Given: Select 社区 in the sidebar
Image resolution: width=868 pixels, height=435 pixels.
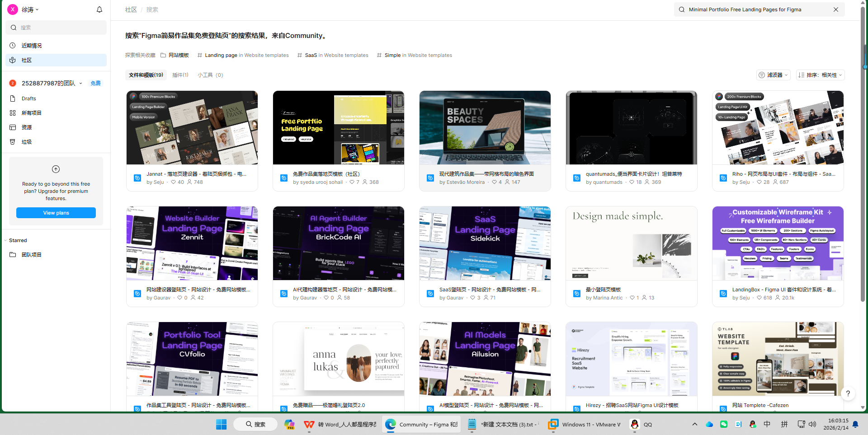Looking at the screenshot, I should point(56,60).
